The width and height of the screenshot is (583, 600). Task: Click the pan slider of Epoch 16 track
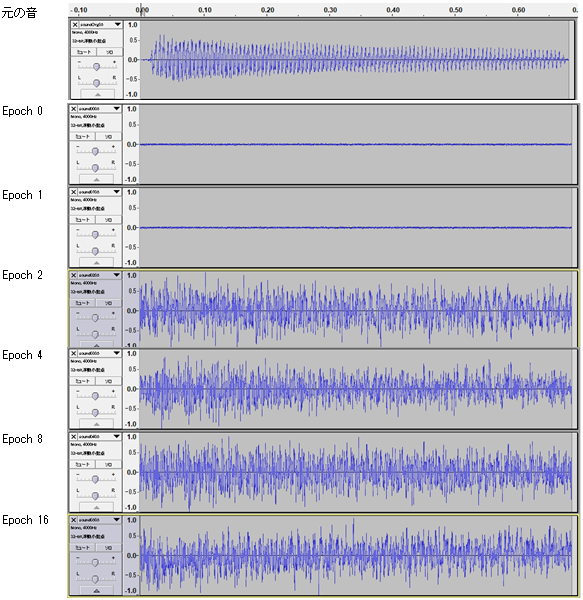tap(96, 579)
